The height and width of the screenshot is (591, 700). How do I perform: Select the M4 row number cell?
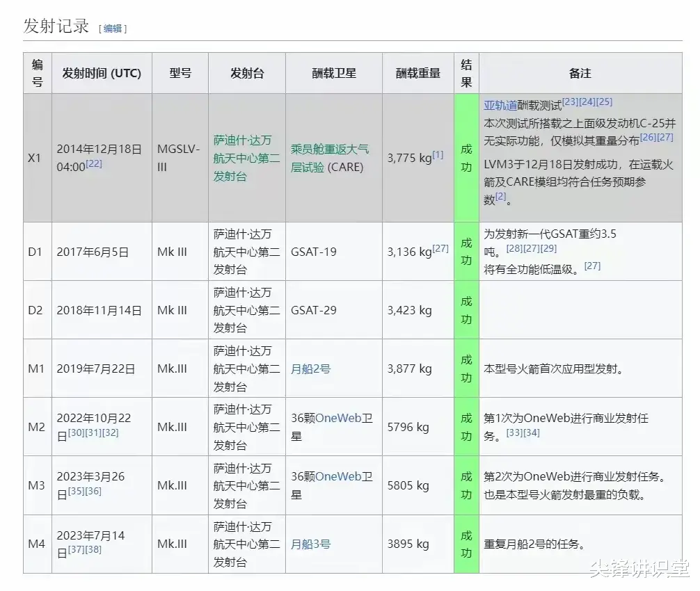point(38,544)
